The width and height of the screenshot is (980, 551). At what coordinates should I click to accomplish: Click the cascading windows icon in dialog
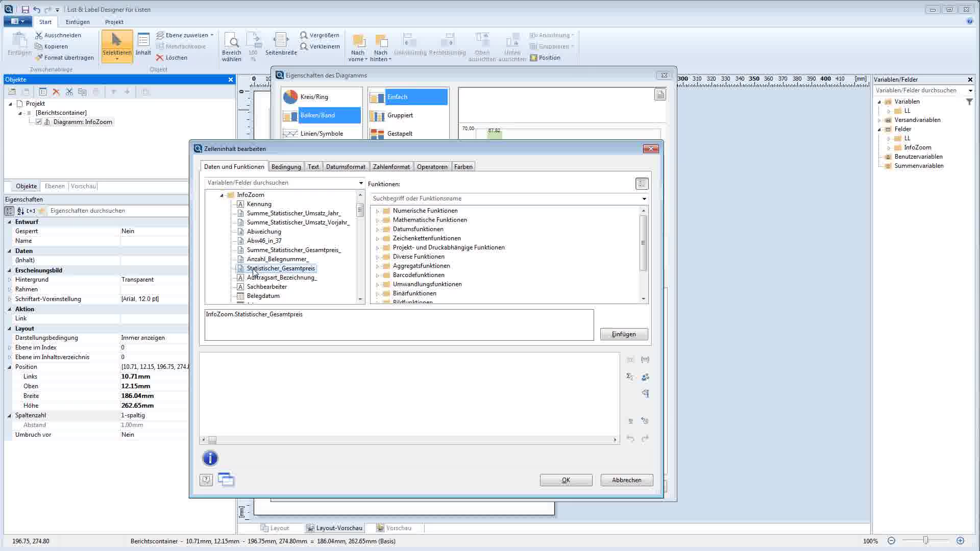pyautogui.click(x=226, y=480)
